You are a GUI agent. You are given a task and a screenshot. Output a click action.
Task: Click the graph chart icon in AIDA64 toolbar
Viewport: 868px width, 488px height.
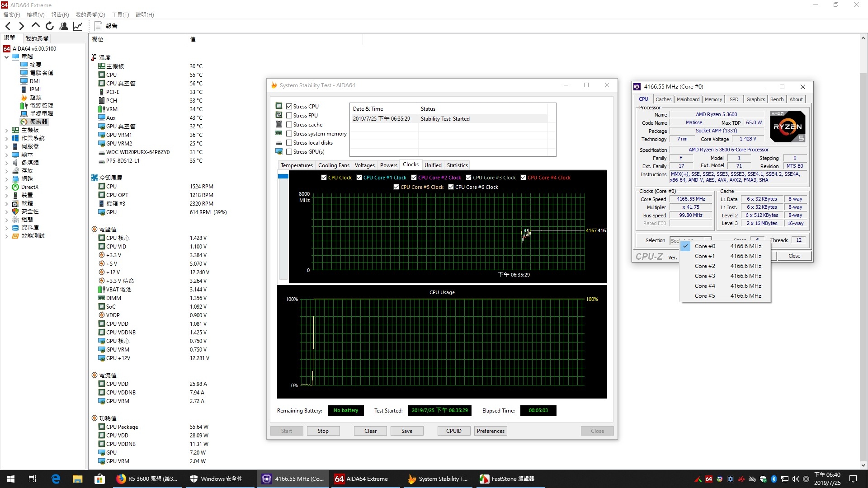coord(78,26)
